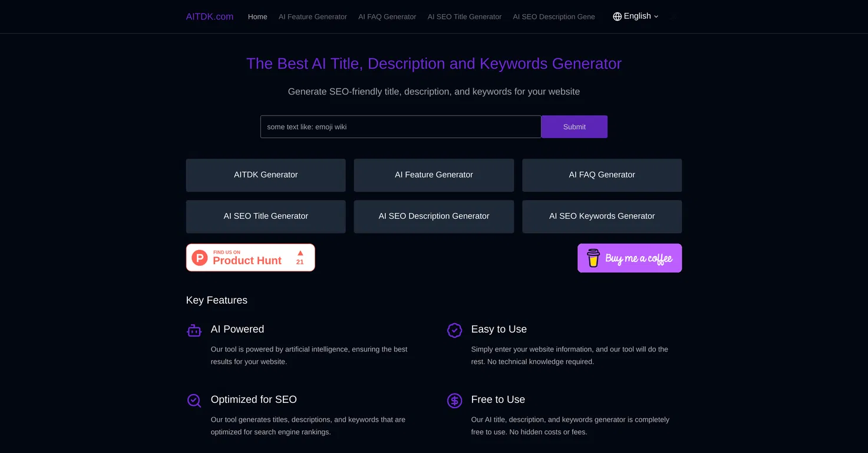This screenshot has height=453, width=868.
Task: Open the AI SEO Description Generator card
Action: [434, 216]
